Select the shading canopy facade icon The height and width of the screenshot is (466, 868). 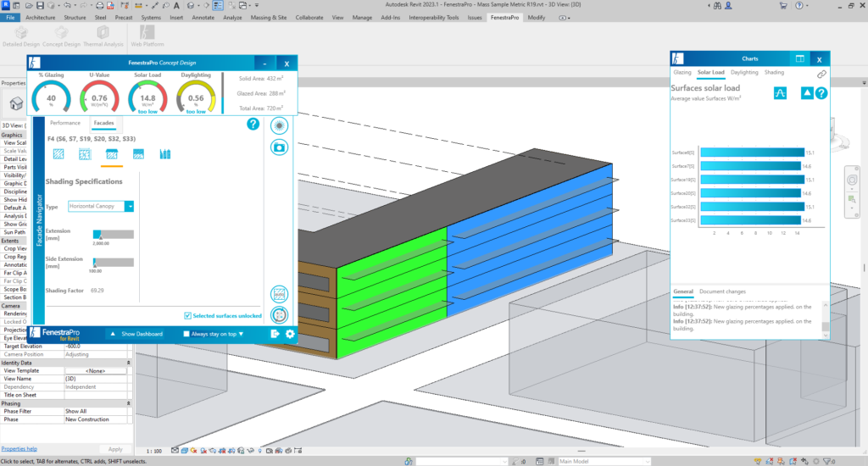click(112, 154)
